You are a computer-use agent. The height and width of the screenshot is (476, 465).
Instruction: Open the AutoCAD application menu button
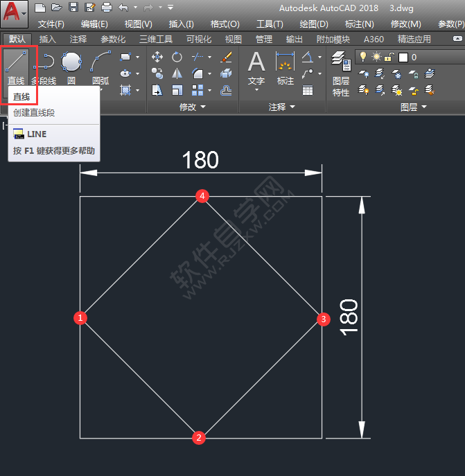[x=15, y=14]
